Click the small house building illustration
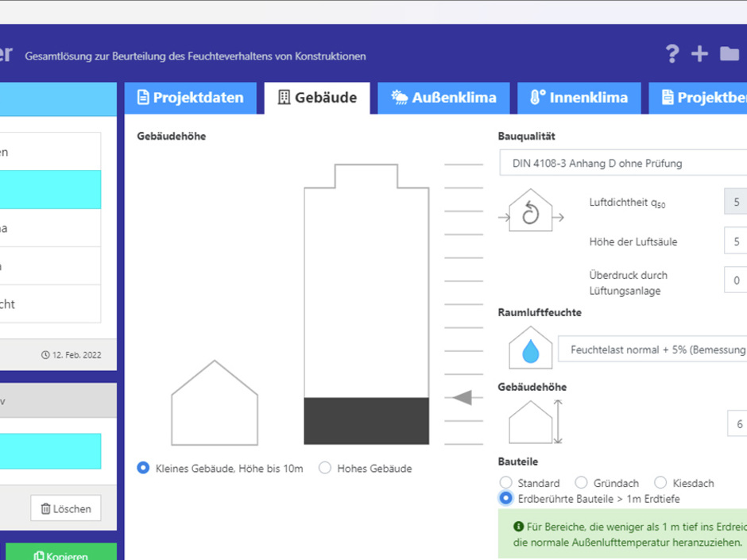The image size is (747, 560). 215,404
